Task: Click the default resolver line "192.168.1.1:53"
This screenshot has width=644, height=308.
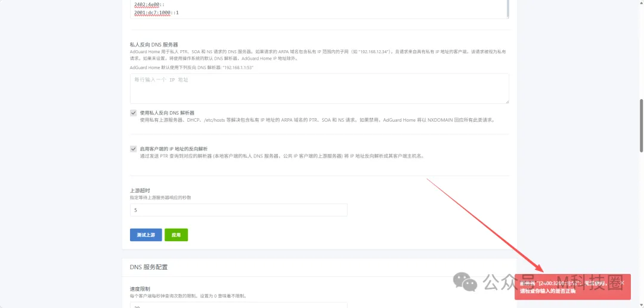Action: (191, 67)
